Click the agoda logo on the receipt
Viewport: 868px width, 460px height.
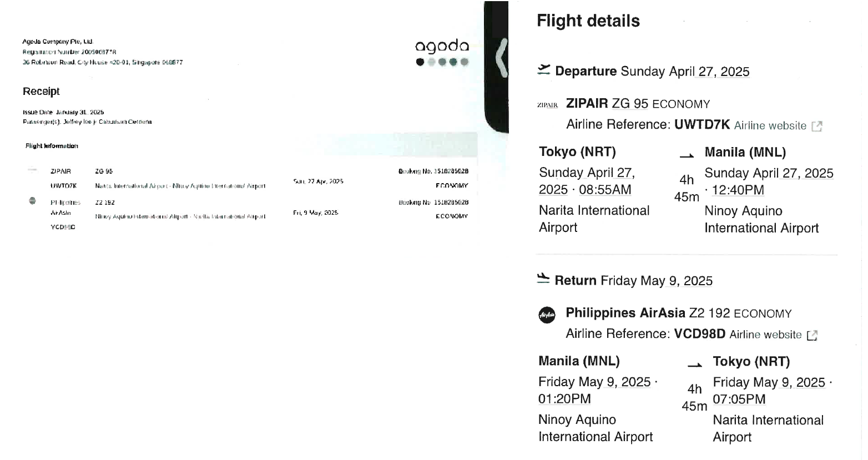coord(442,46)
